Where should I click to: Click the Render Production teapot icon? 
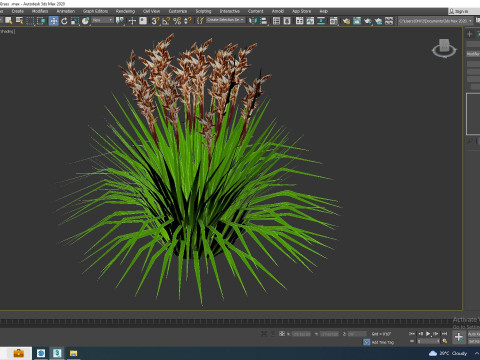click(368, 21)
